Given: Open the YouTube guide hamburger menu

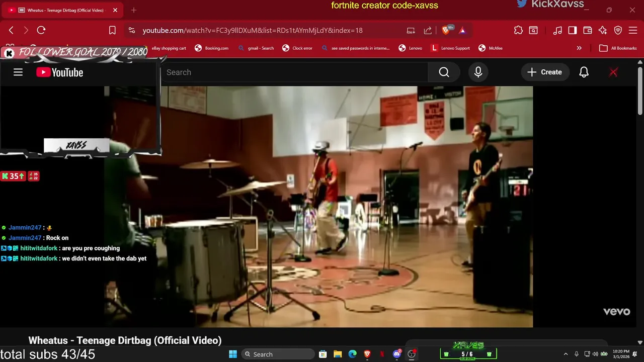Looking at the screenshot, I should [18, 72].
